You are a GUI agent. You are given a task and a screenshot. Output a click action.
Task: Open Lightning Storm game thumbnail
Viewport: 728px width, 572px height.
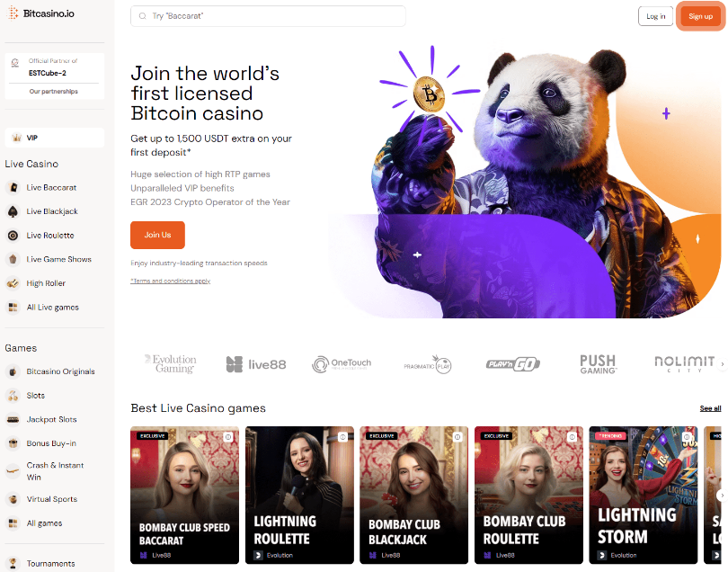pos(643,495)
